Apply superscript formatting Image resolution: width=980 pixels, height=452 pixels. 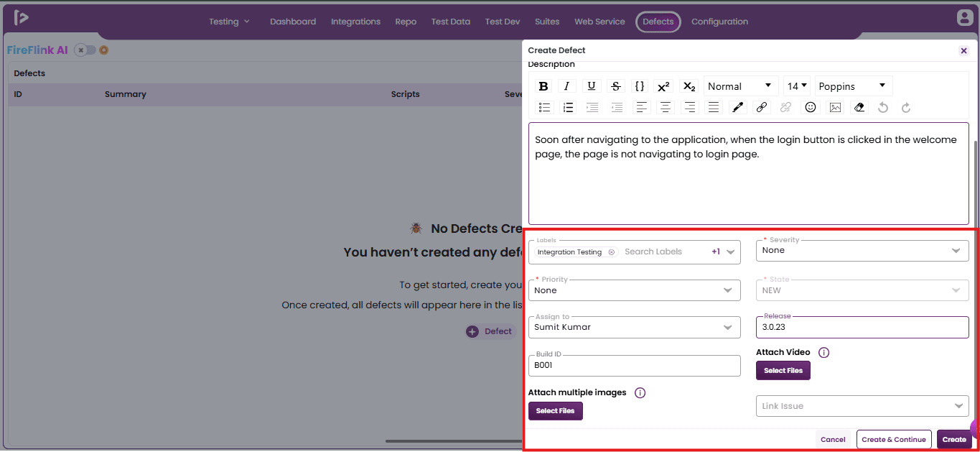pos(663,86)
